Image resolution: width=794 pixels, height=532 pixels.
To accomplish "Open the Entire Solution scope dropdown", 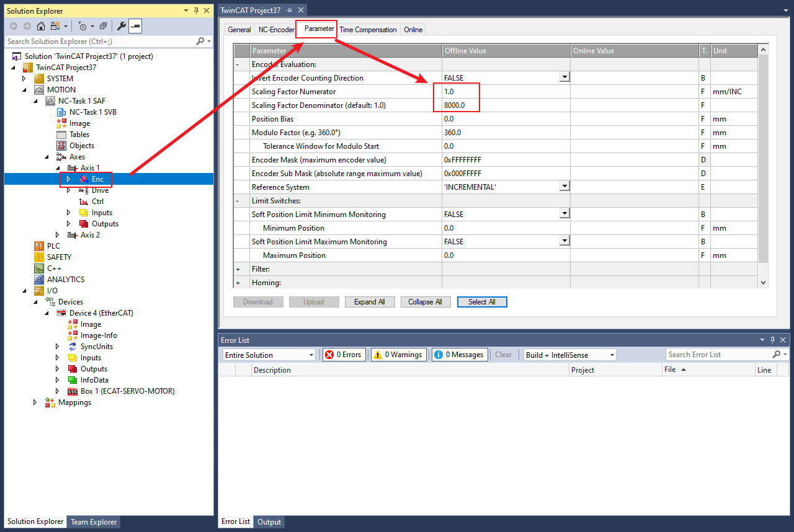I will tap(311, 355).
